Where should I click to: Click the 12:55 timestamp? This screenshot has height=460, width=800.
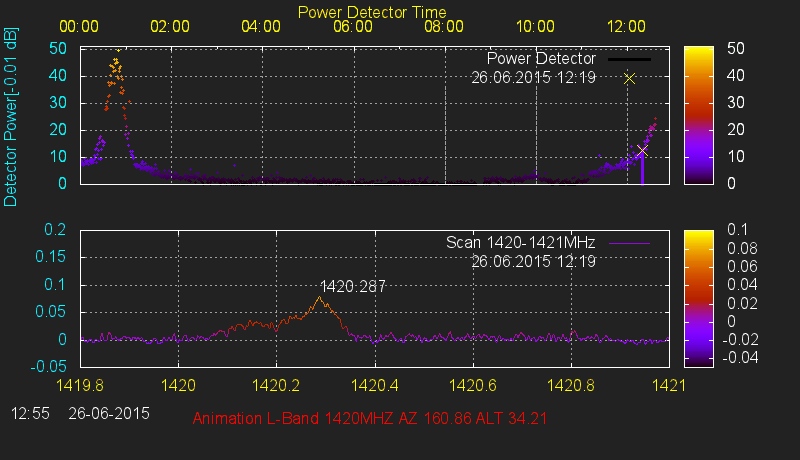pos(30,413)
